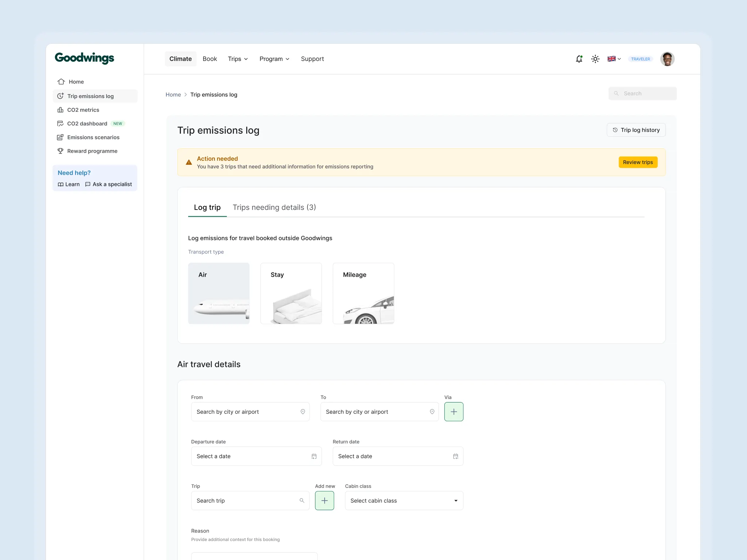Open the Book menu item

pyautogui.click(x=210, y=59)
